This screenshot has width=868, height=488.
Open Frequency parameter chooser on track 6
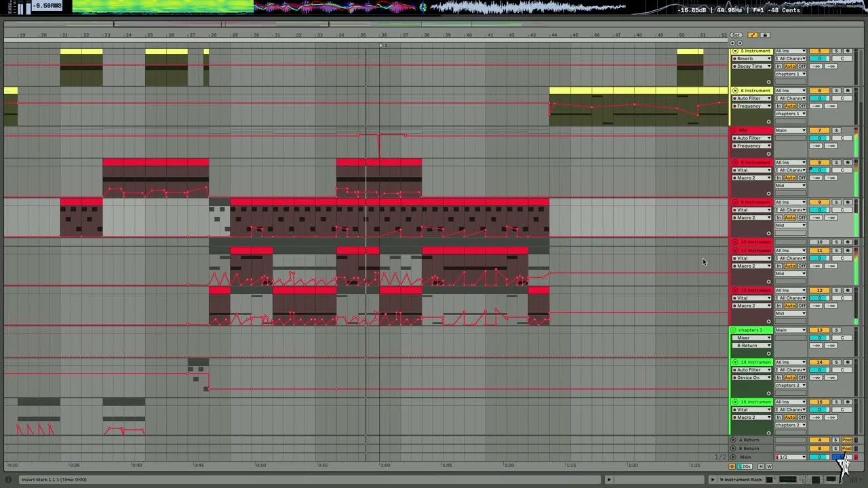click(x=751, y=106)
